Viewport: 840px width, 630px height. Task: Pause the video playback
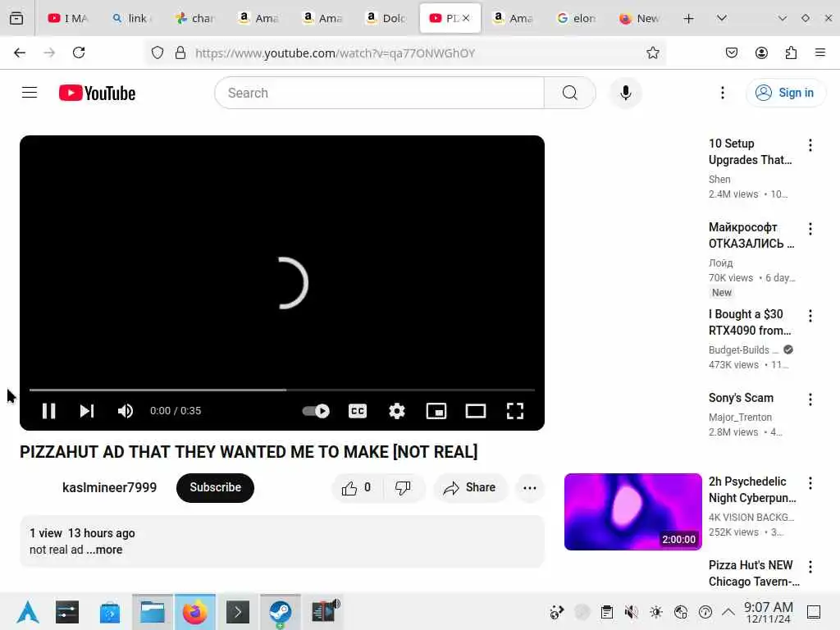click(48, 411)
